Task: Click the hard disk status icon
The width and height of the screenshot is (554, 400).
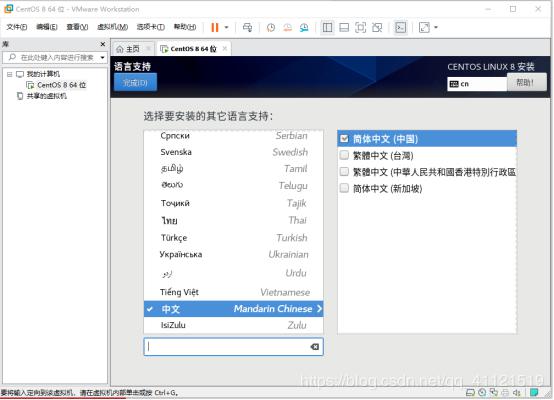Action: (470, 392)
